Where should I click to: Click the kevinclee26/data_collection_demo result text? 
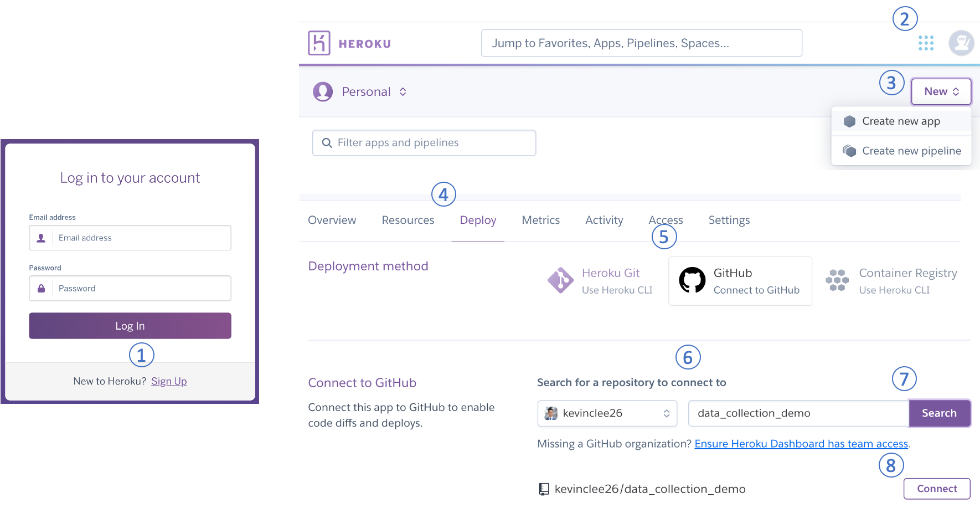click(650, 489)
